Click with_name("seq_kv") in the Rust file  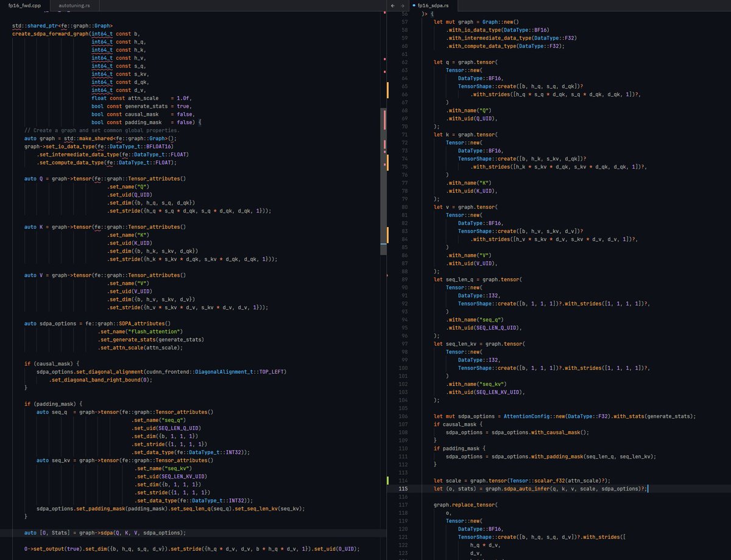tap(476, 383)
